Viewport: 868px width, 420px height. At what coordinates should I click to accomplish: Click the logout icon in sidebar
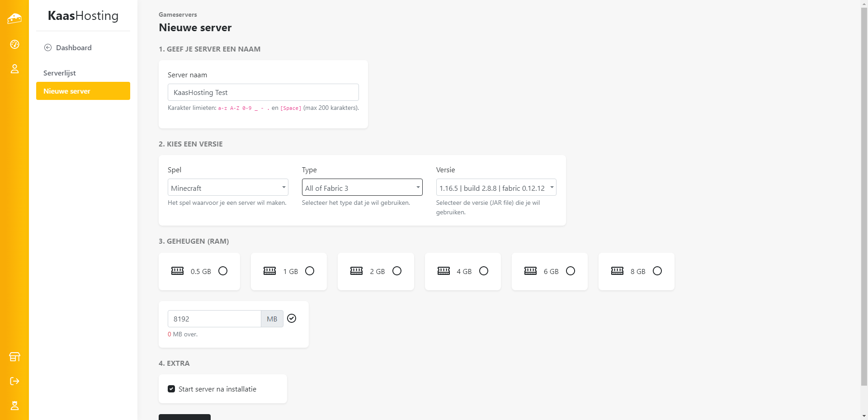[14, 381]
